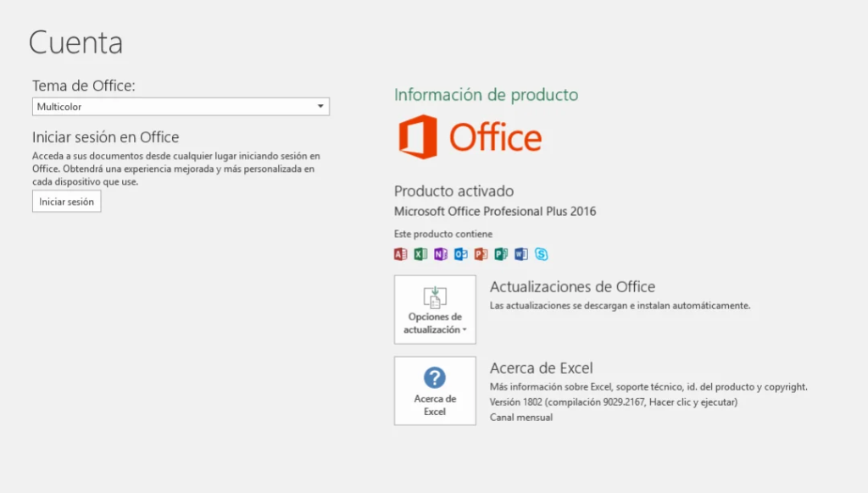Click the Excel app icon
Viewport: 868px width, 493px height.
(420, 254)
